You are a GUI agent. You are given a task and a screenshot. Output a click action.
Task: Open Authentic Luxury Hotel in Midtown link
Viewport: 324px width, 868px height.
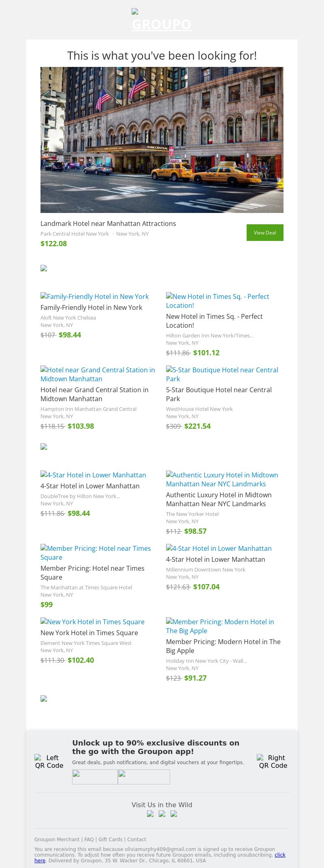tap(222, 479)
